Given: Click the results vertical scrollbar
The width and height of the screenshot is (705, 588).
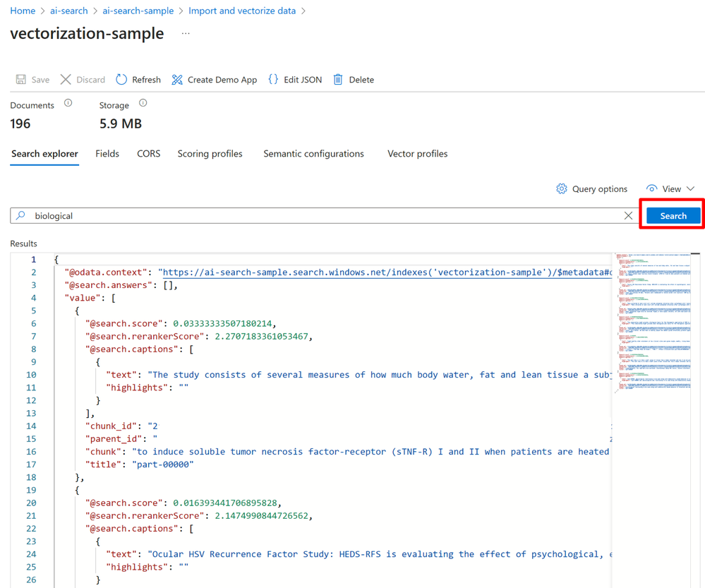Looking at the screenshot, I should (695, 420).
